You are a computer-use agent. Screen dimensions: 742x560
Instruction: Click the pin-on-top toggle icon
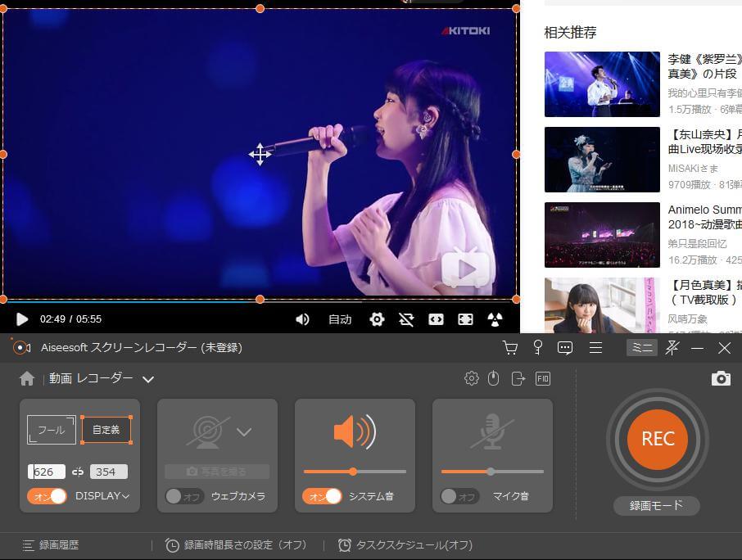[672, 347]
